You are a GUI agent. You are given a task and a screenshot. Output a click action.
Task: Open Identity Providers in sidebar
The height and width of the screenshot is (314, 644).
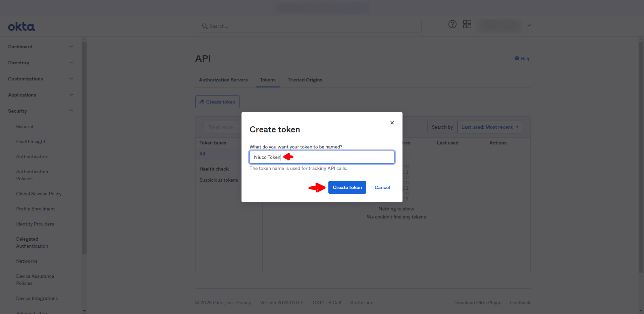click(35, 224)
